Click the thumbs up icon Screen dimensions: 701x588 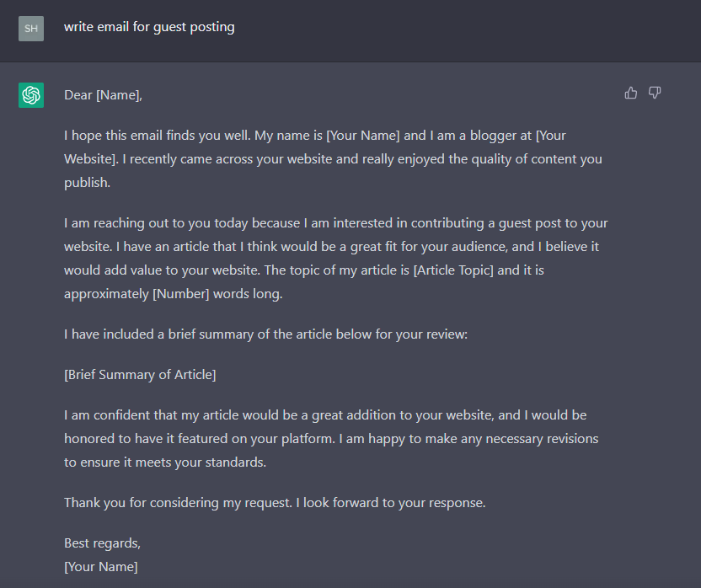click(631, 93)
